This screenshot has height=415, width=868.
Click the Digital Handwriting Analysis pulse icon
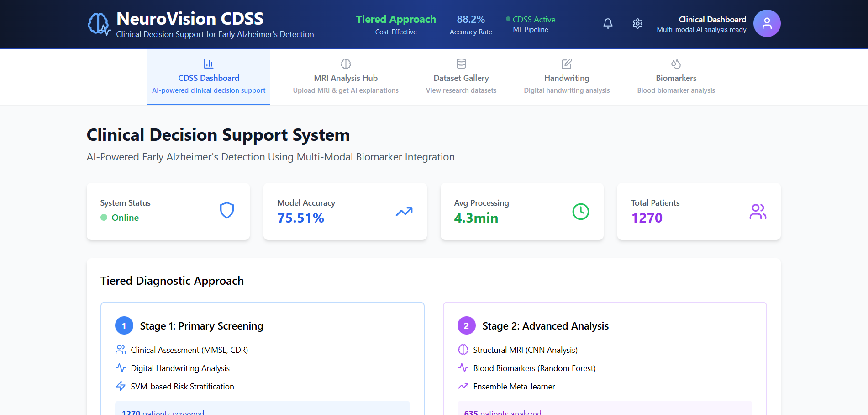click(x=121, y=368)
